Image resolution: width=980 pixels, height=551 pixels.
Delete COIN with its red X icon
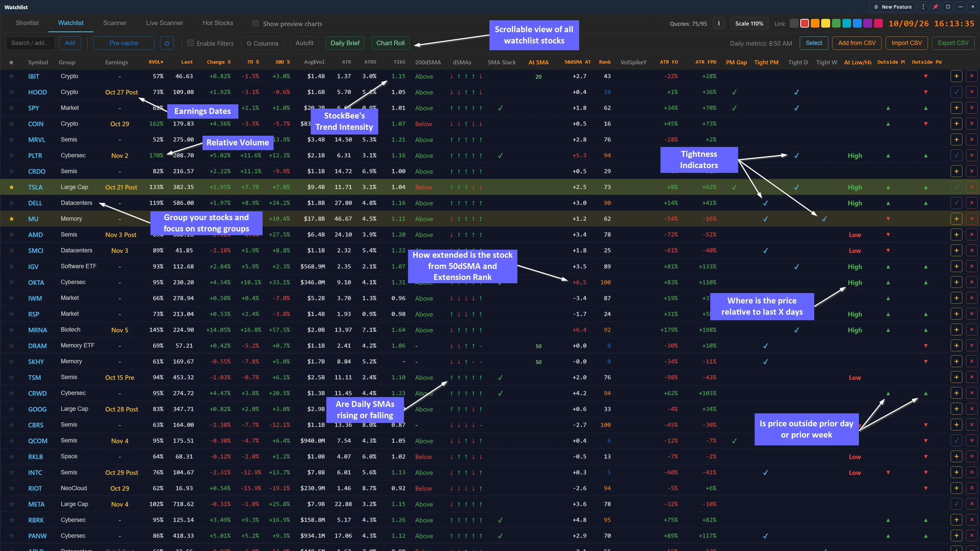click(x=972, y=124)
